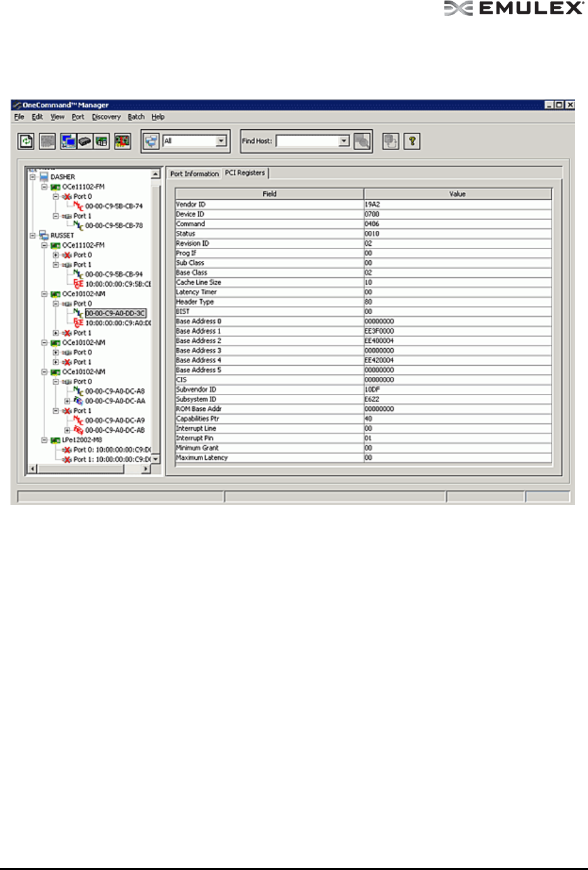Click the FCoE icon beside 10:00:00:00:C9:5B:CE
The width and height of the screenshot is (588, 870).
[x=78, y=284]
